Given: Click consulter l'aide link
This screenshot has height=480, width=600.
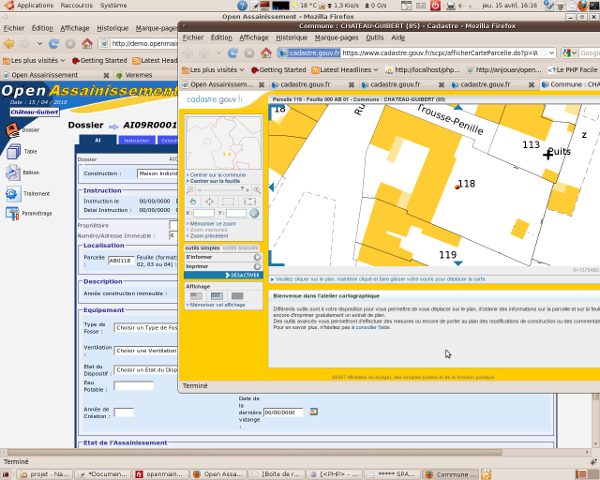Looking at the screenshot, I should 373,327.
